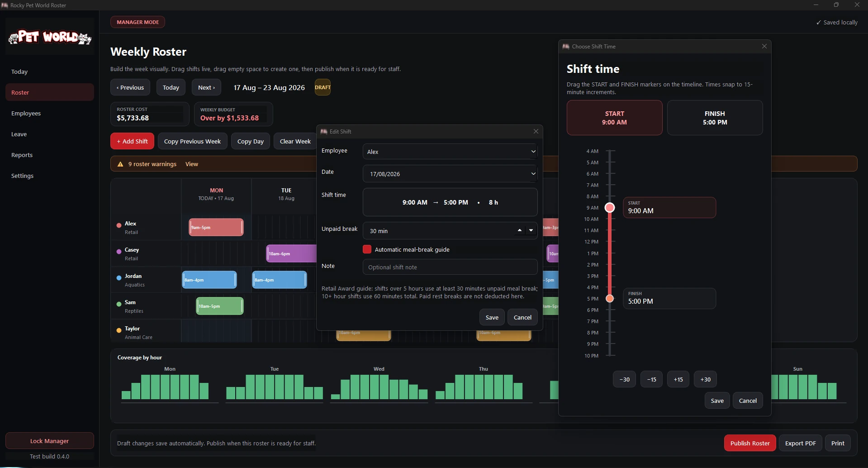This screenshot has height=468, width=868.
Task: Open the Employees sidebar page
Action: [x=50, y=113]
